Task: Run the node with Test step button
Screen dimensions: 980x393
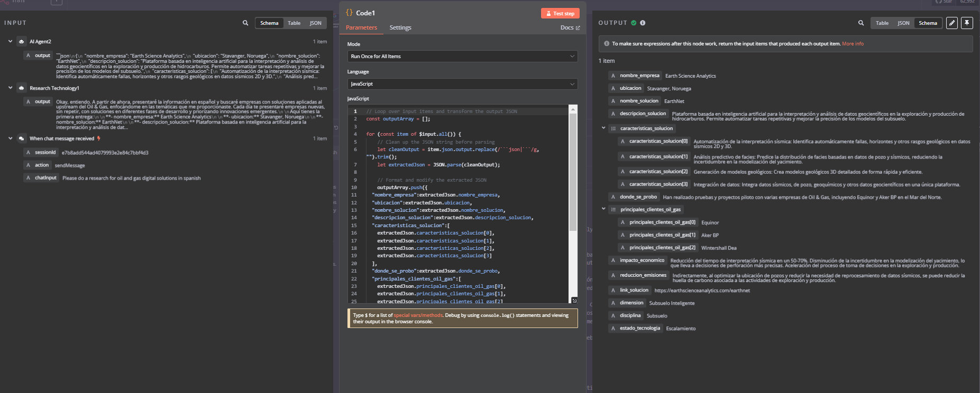Action: pos(560,13)
